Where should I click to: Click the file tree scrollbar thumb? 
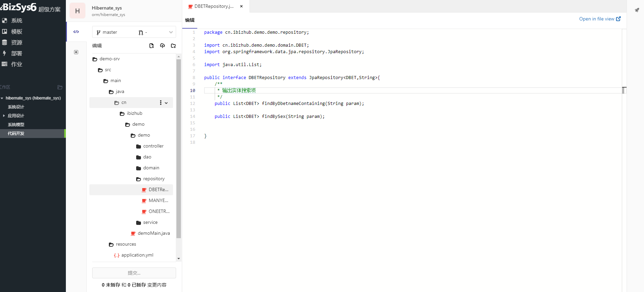click(x=178, y=148)
